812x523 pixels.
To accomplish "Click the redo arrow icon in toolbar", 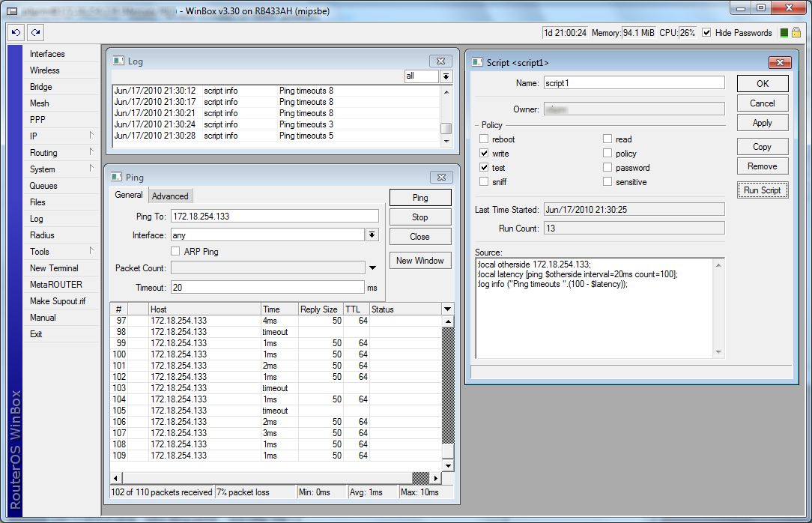I will (x=35, y=32).
